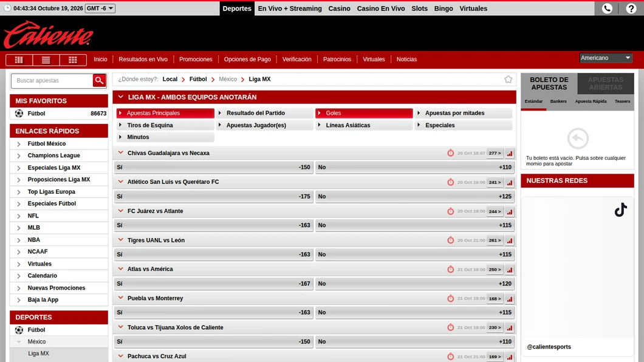Viewport: 644px width, 362px height.
Task: Collapse the Liga MX Ambos Equipos Anotarán header
Action: click(x=120, y=97)
